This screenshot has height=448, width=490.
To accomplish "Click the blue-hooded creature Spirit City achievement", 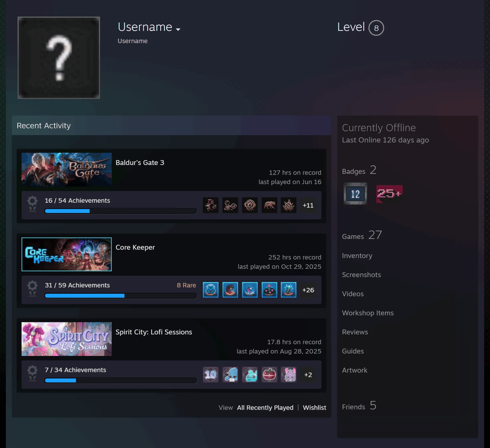I will [x=230, y=375].
